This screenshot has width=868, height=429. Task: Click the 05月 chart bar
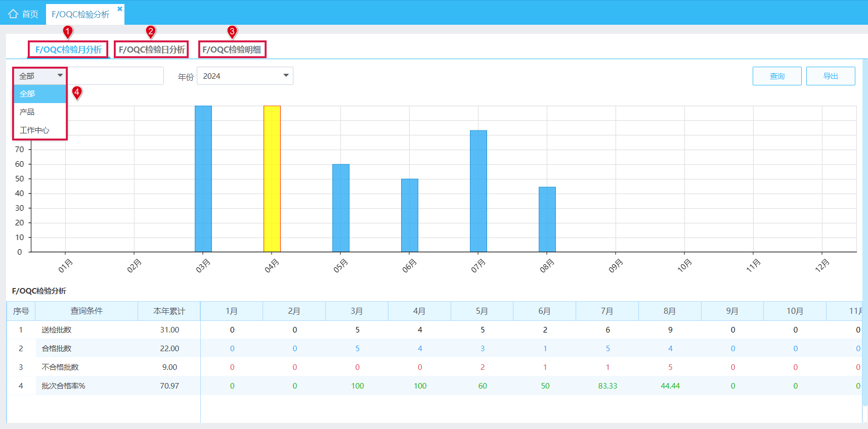click(341, 208)
